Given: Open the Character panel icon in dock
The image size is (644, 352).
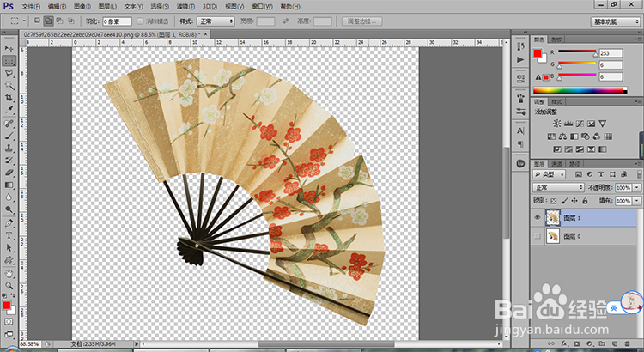Looking at the screenshot, I should pyautogui.click(x=521, y=131).
